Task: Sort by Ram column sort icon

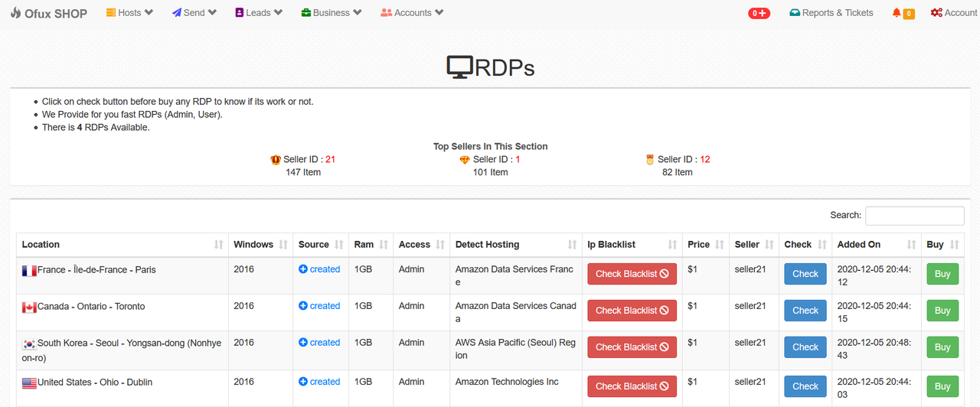Action: click(384, 245)
